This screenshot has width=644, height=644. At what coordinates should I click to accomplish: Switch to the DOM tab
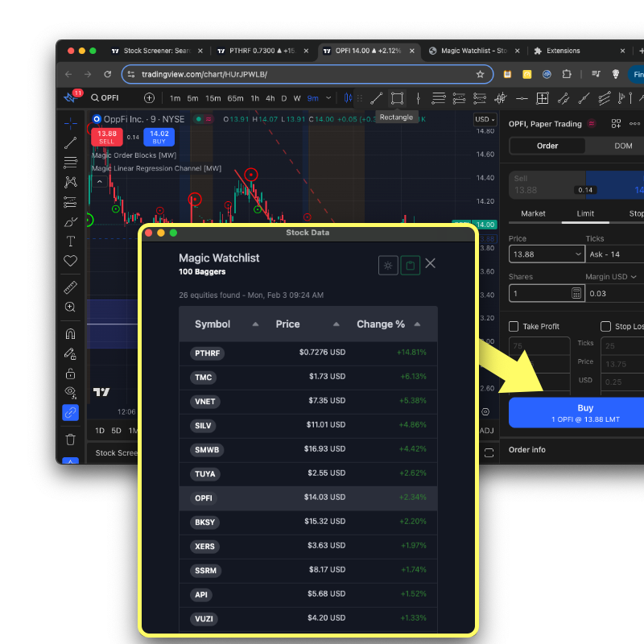click(625, 146)
